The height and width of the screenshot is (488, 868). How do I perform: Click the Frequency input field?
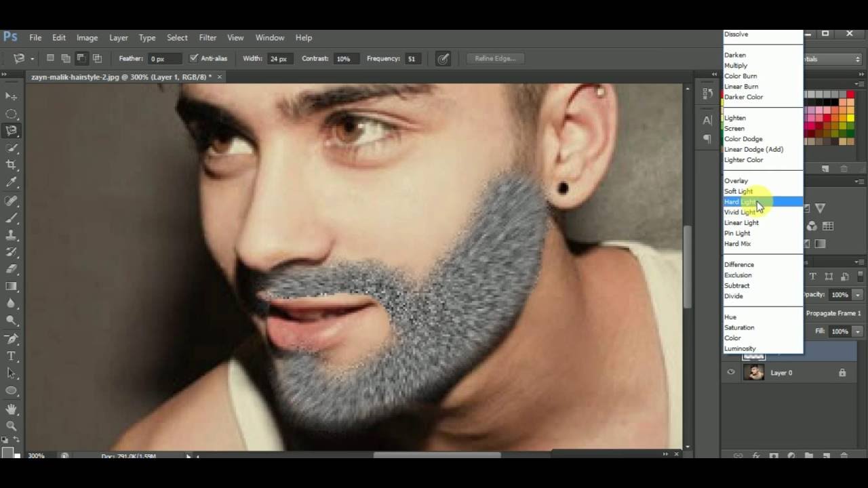coord(412,59)
